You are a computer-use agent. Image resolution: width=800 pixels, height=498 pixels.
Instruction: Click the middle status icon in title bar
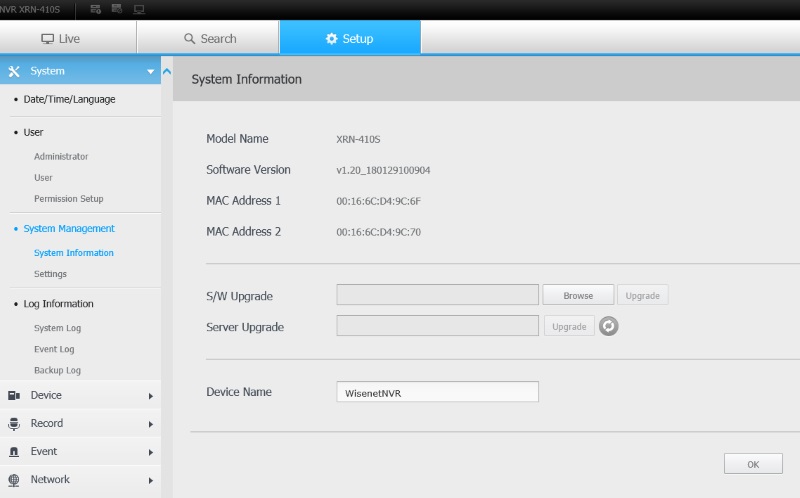point(117,9)
